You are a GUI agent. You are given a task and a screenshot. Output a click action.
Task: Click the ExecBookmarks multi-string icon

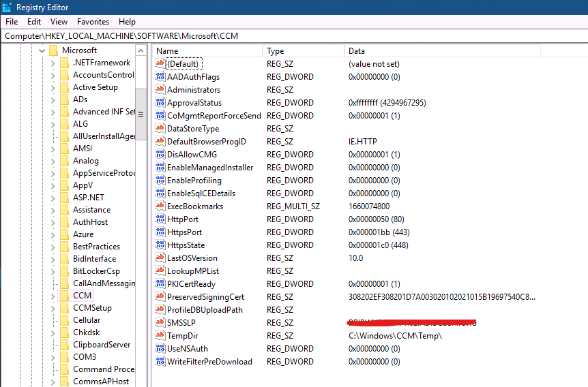pos(160,206)
